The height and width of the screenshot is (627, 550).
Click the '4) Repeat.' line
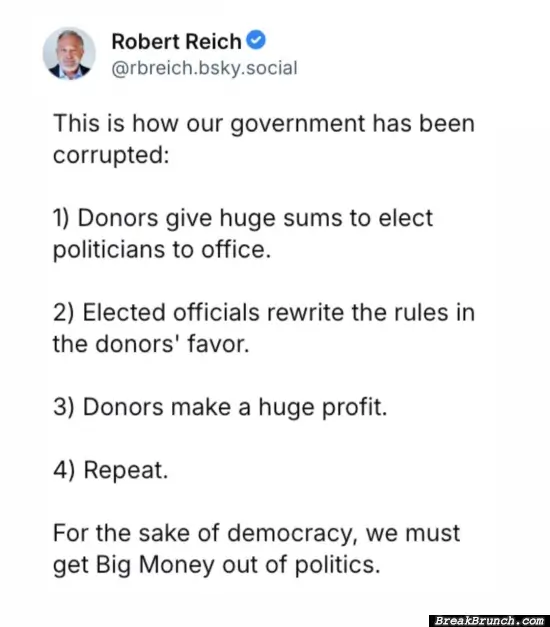click(x=111, y=470)
